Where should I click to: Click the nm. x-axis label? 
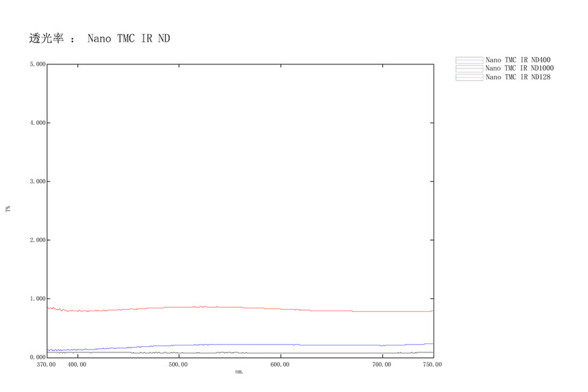(x=239, y=371)
